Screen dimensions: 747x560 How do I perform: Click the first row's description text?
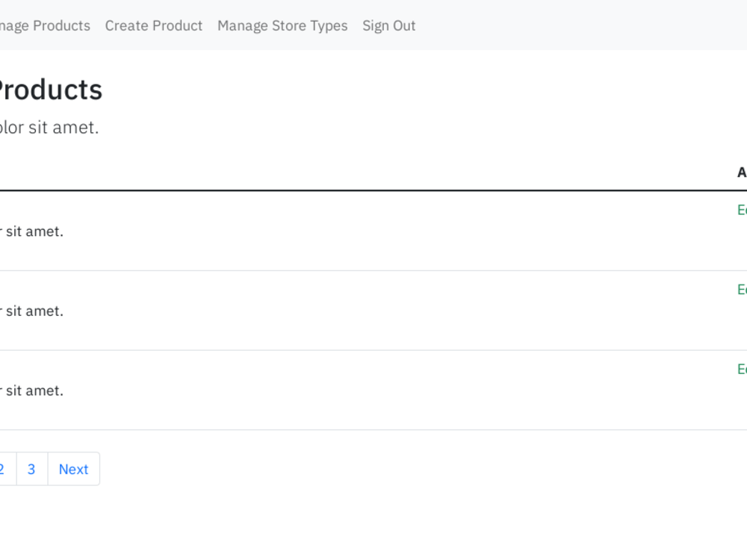pyautogui.click(x=32, y=231)
